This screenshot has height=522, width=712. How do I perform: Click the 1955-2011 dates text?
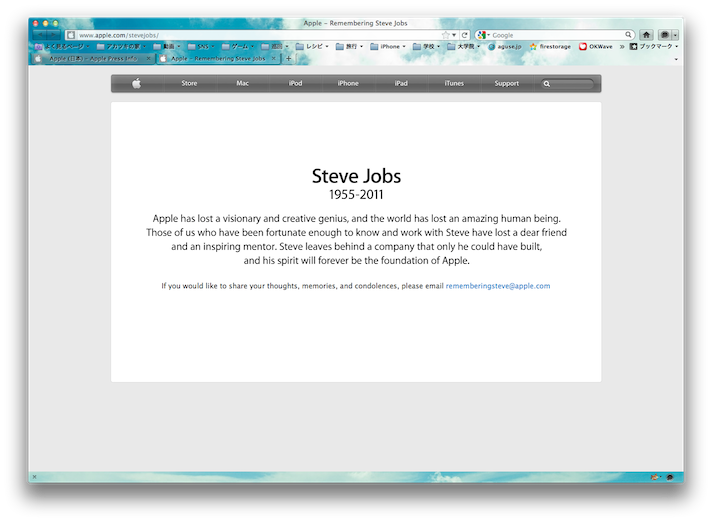point(356,195)
